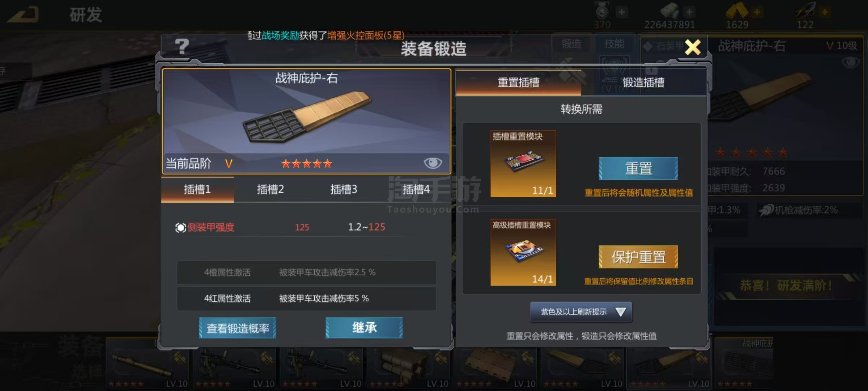Image resolution: width=868 pixels, height=391 pixels.
Task: Open the question mark help icon
Action: [x=182, y=47]
